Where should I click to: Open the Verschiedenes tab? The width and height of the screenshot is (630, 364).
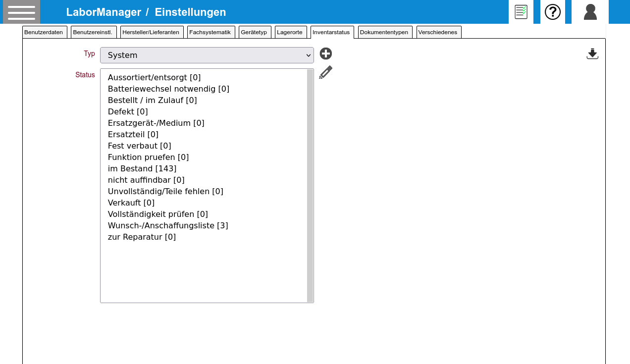(x=439, y=32)
